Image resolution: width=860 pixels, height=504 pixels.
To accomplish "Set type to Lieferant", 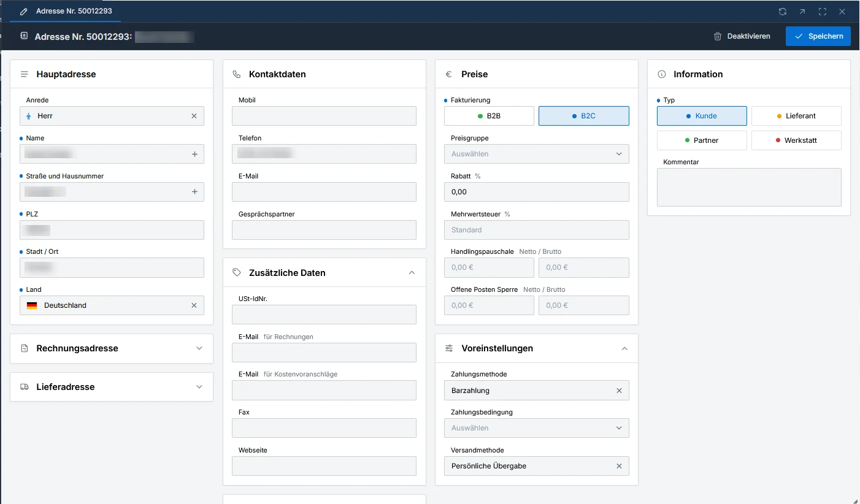I will [796, 116].
